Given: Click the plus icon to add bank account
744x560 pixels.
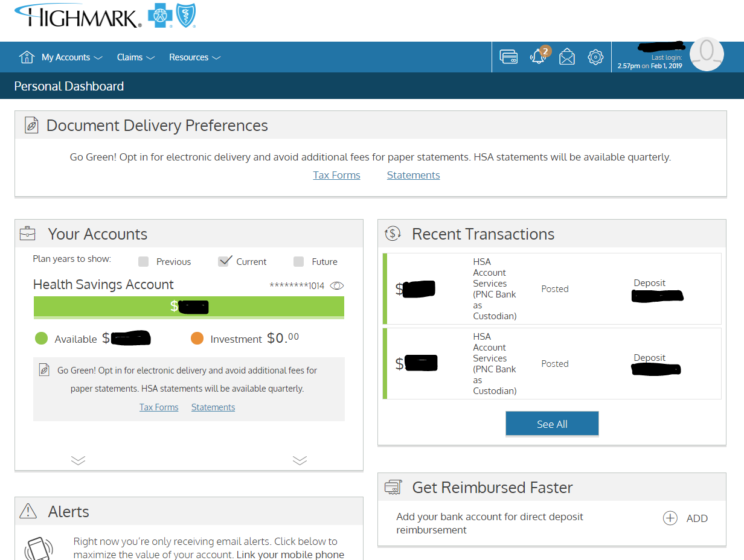Looking at the screenshot, I should pyautogui.click(x=670, y=518).
